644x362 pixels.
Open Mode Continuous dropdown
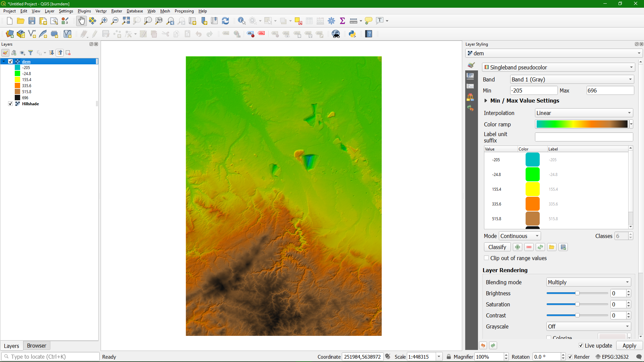pos(520,236)
